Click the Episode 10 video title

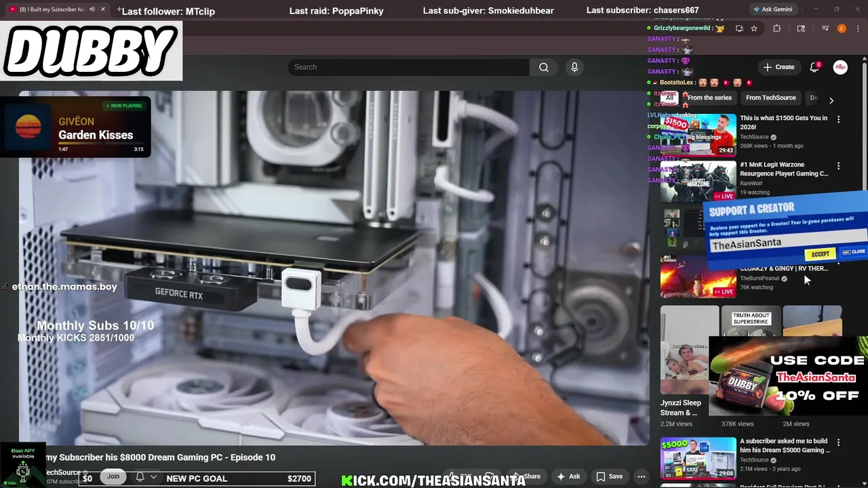[x=160, y=457]
